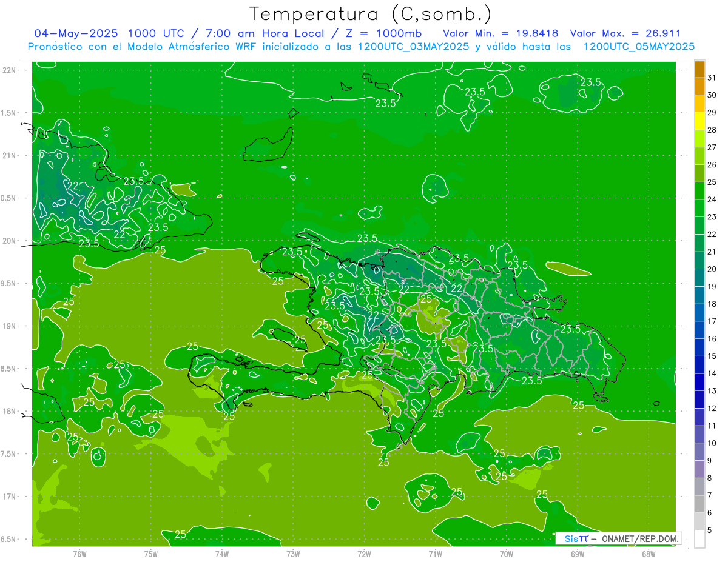Click the "71W" longitude axis label
This screenshot has height=562, width=728.
pos(435,554)
